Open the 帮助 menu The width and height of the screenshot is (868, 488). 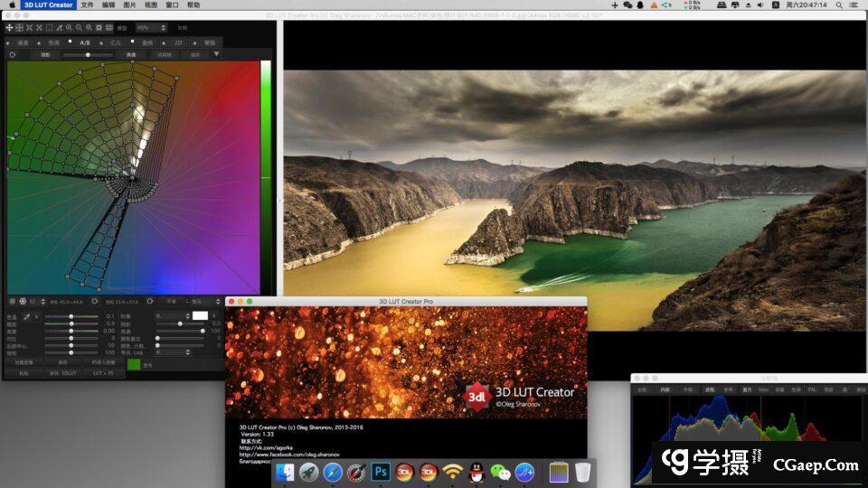[193, 5]
